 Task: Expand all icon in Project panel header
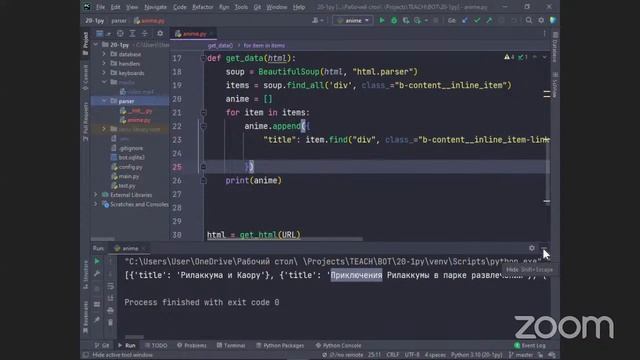tap(132, 33)
